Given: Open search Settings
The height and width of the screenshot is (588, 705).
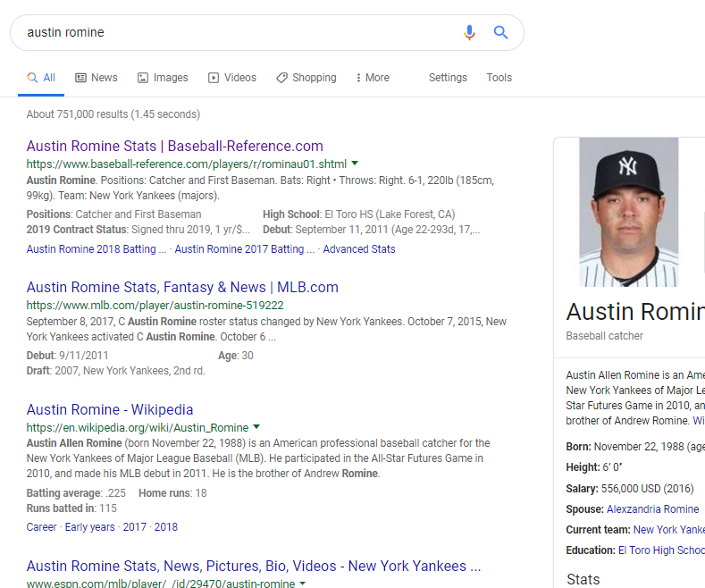Looking at the screenshot, I should tap(448, 78).
